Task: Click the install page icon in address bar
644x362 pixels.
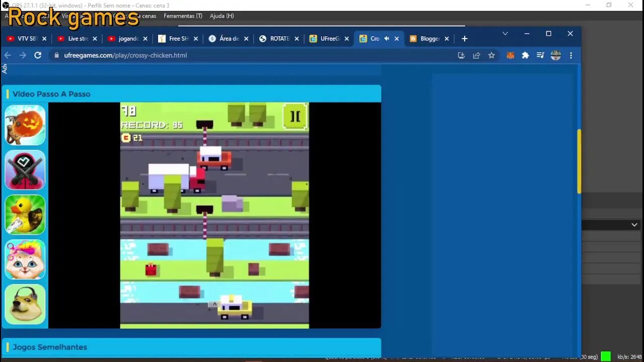Action: click(461, 55)
